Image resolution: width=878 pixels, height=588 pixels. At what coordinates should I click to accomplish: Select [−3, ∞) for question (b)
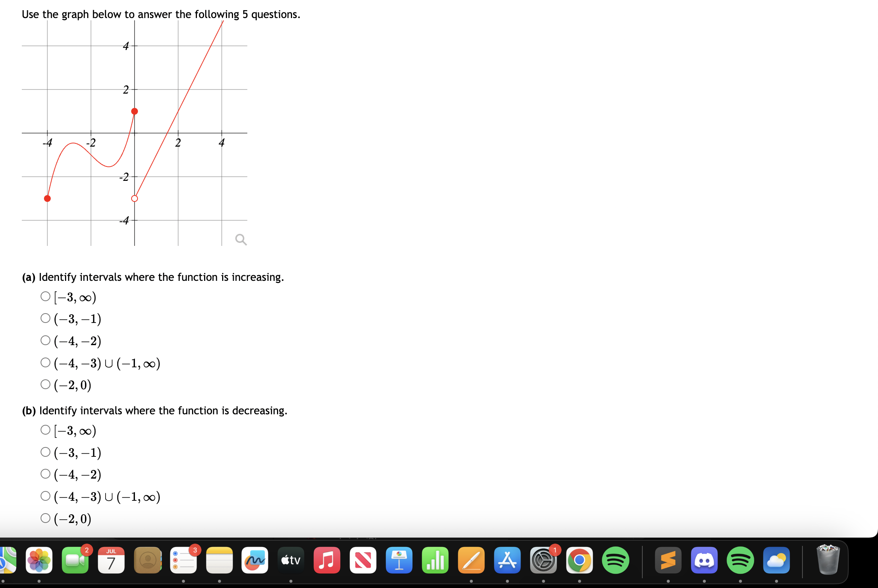[x=45, y=430]
